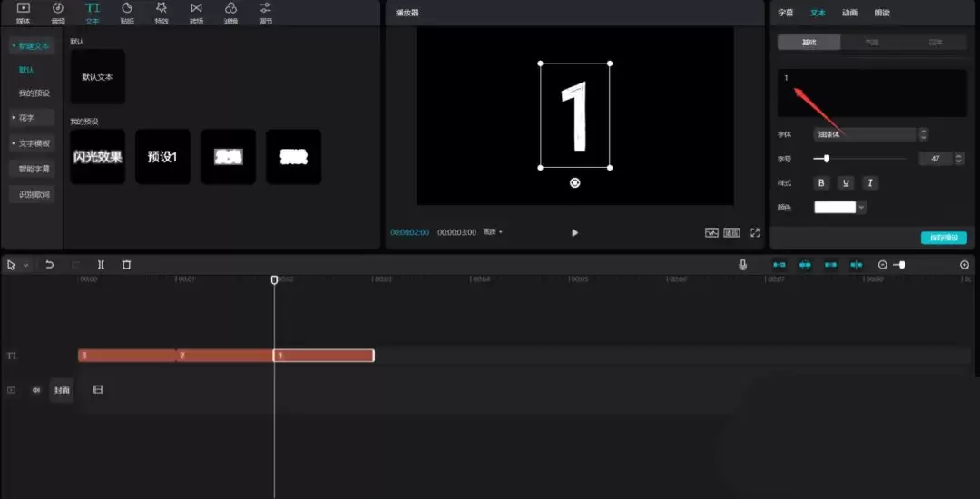This screenshot has height=499, width=980.
Task: Expand the text color dropdown arrow
Action: (861, 208)
